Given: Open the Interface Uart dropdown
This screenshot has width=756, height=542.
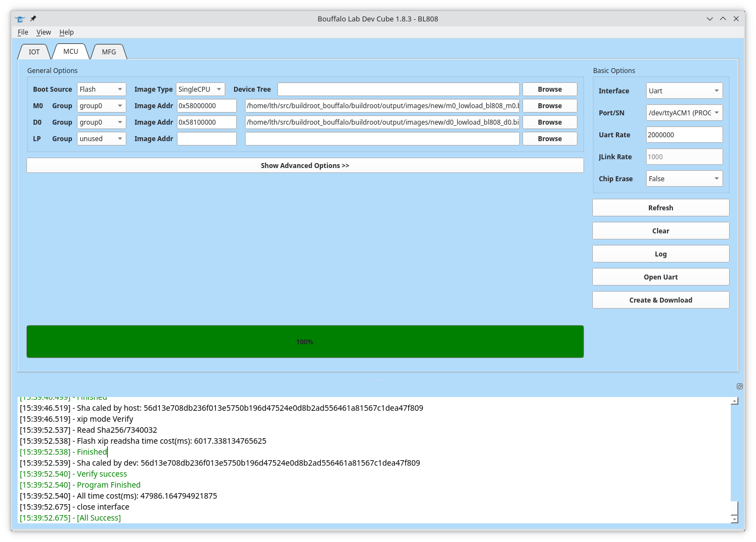Looking at the screenshot, I should pos(684,91).
